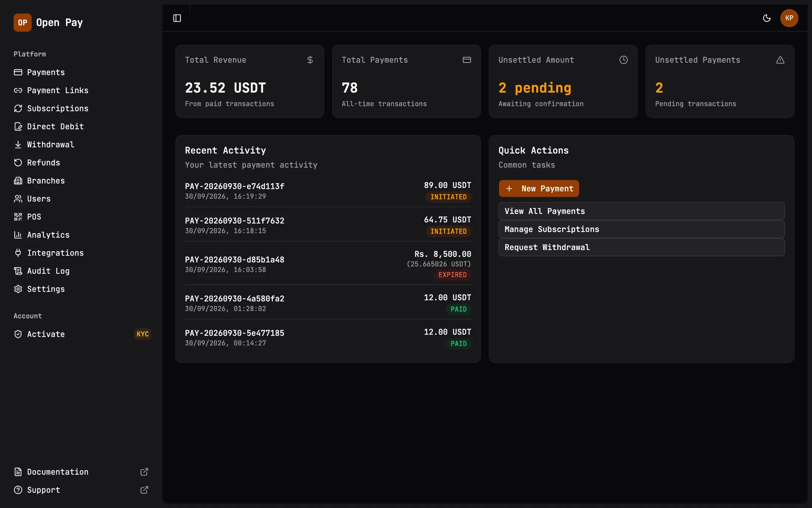
Task: Select Refunds in the sidebar
Action: 81,163
